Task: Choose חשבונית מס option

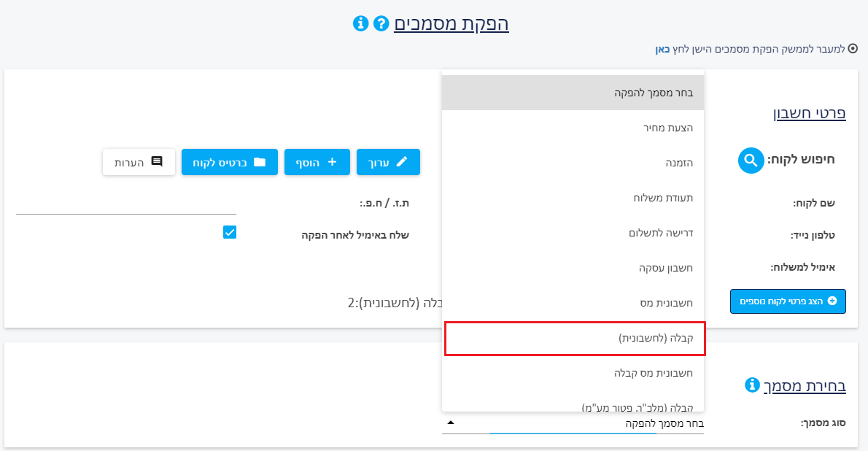Action: [x=573, y=303]
